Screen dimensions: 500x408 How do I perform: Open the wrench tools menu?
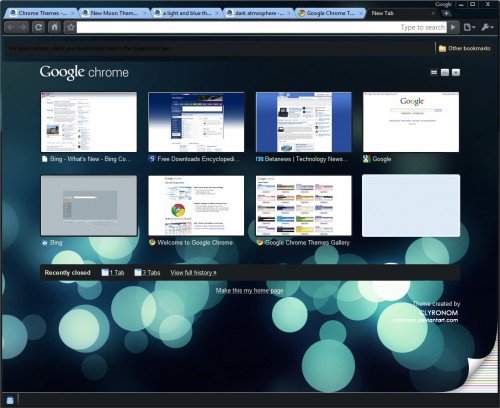(487, 27)
